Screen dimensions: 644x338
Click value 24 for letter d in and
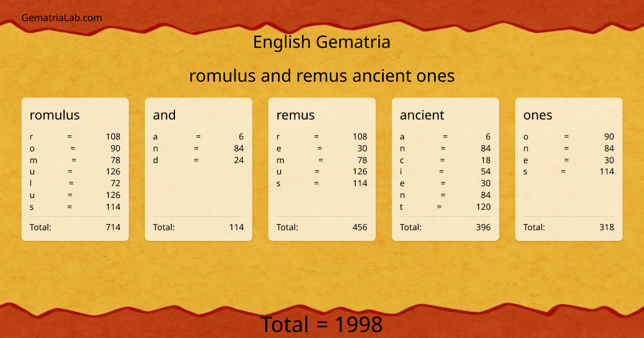pyautogui.click(x=239, y=160)
